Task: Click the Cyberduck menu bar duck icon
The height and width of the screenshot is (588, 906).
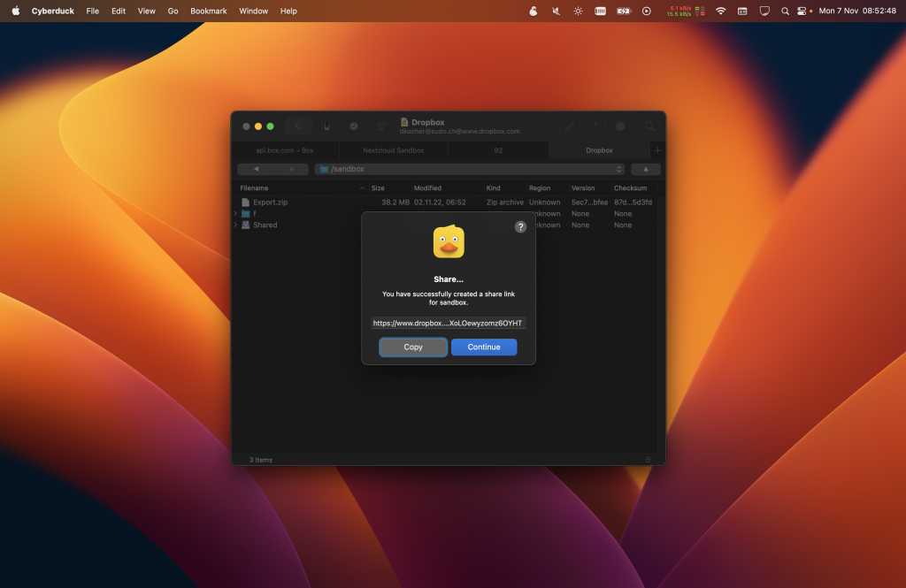Action: (x=534, y=11)
